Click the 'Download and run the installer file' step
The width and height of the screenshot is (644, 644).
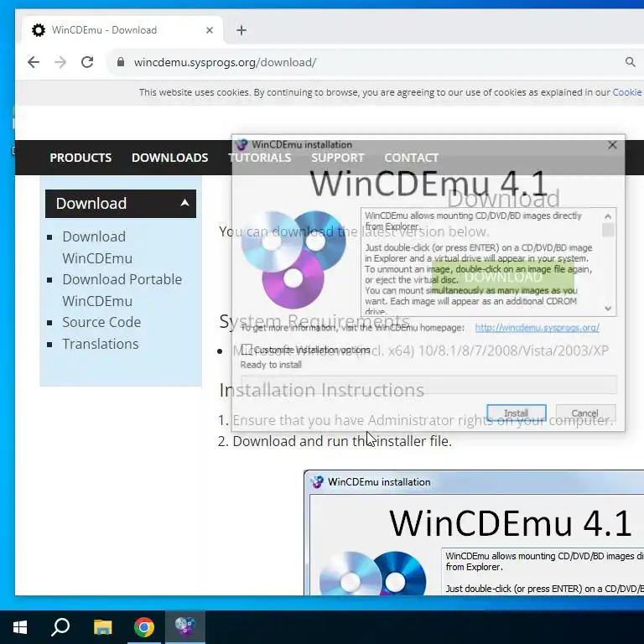(x=342, y=441)
